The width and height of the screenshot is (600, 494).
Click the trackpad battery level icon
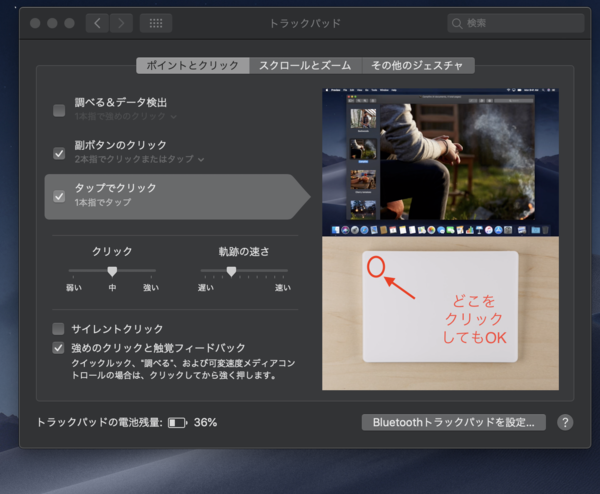tap(177, 423)
